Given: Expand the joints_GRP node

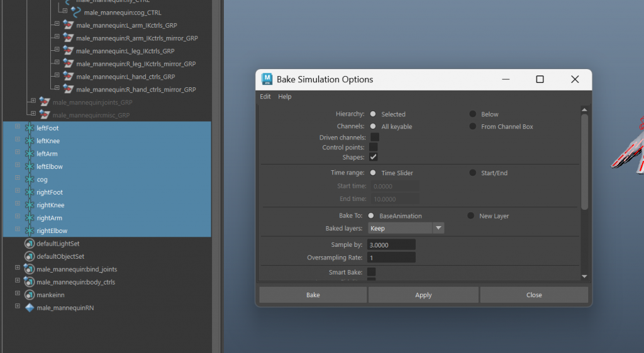Looking at the screenshot, I should (x=33, y=100).
